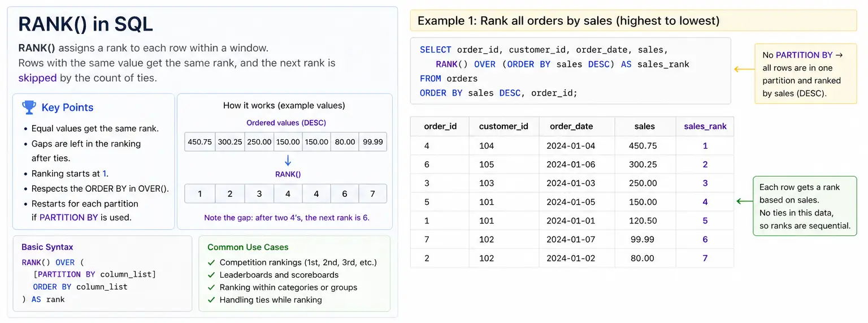Click rank box 6 in How it works
This screenshot has height=323, width=868.
[x=345, y=193]
